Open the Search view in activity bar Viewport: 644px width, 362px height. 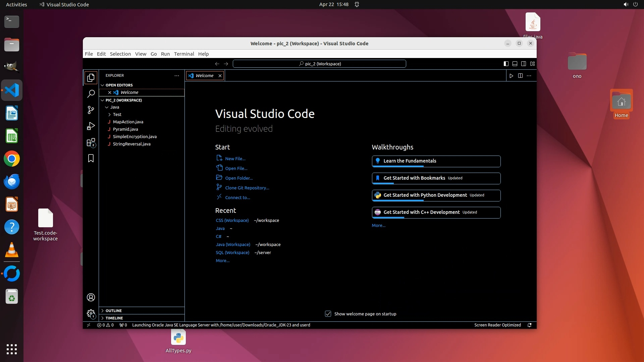[x=91, y=94]
